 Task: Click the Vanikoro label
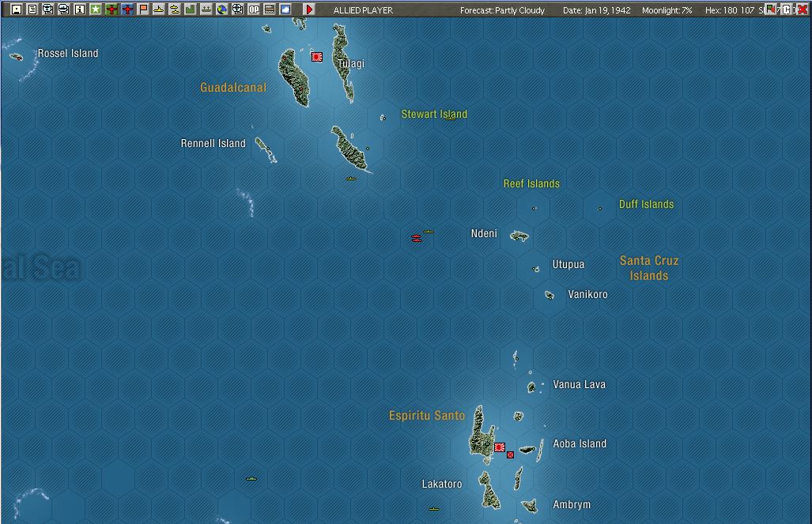tap(587, 294)
